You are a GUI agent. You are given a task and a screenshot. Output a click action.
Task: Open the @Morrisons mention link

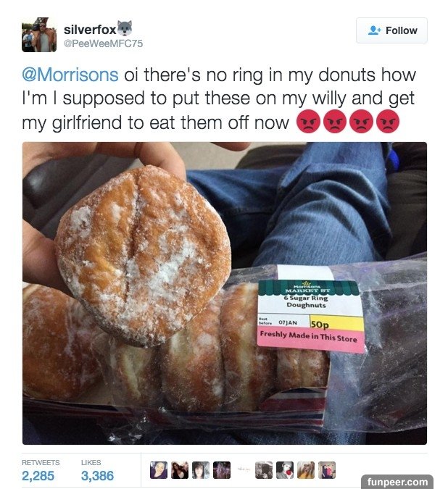[x=70, y=75]
